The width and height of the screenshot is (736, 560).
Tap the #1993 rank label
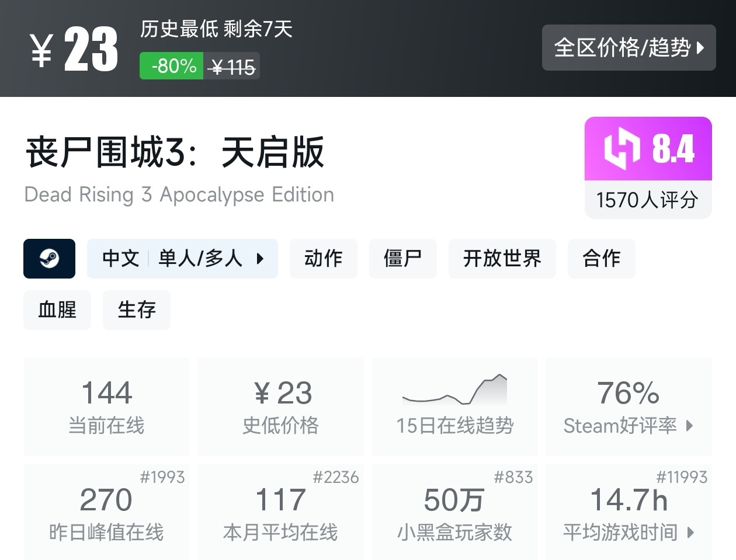tap(162, 477)
